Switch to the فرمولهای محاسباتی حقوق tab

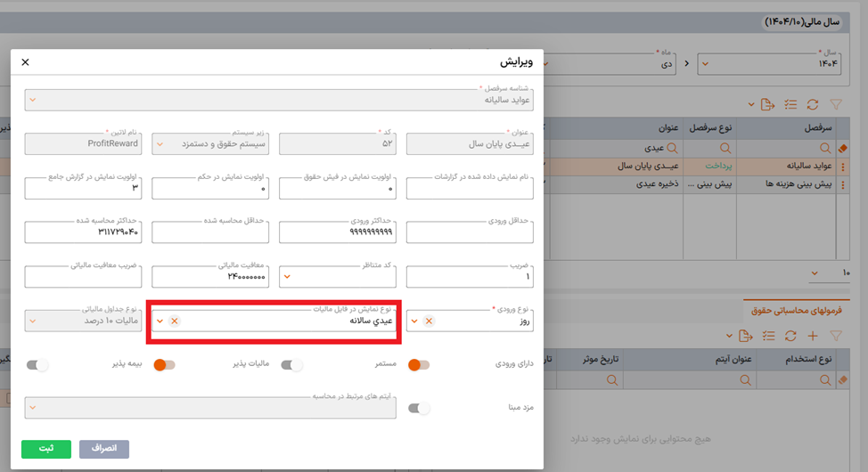pyautogui.click(x=802, y=312)
